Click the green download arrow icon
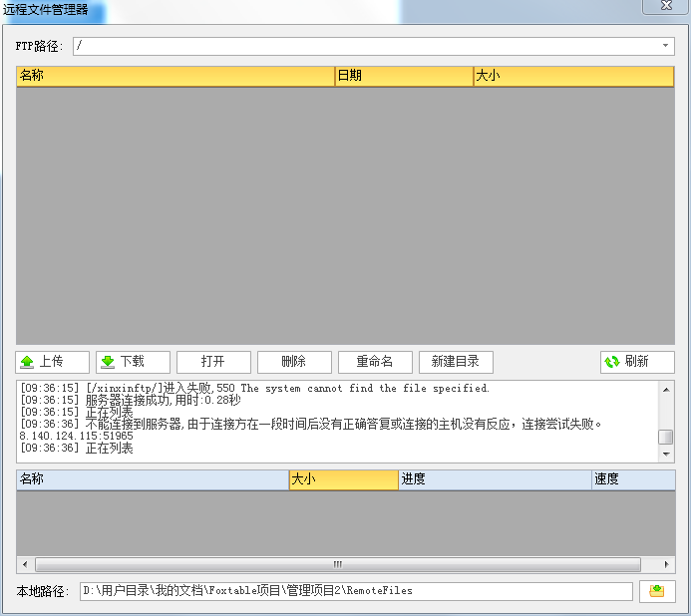This screenshot has width=691, height=616. coord(108,362)
